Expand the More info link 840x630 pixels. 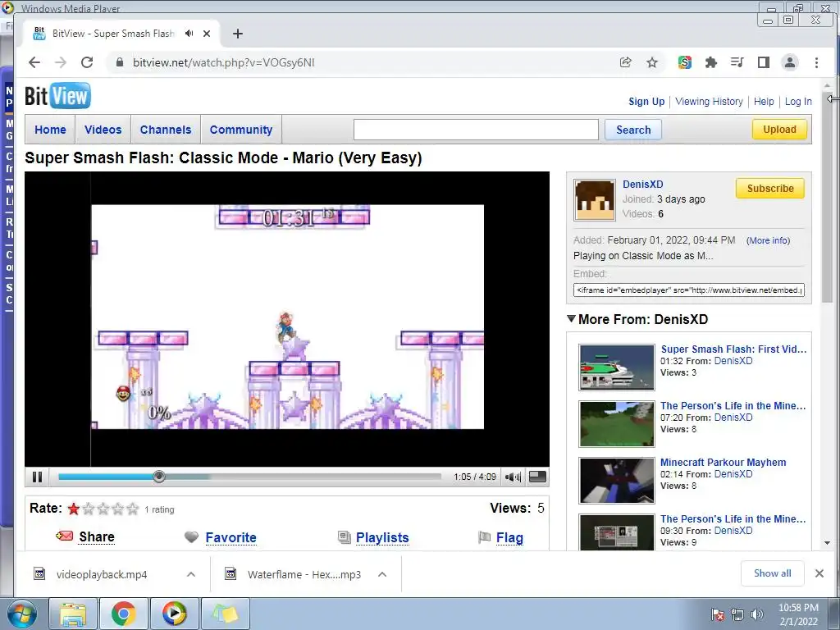[x=768, y=240]
